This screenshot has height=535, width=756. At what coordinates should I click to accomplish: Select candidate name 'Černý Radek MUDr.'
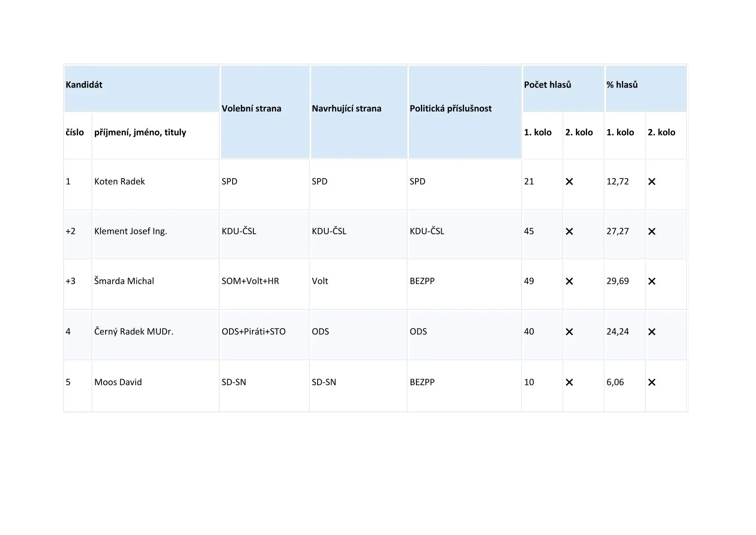(134, 331)
